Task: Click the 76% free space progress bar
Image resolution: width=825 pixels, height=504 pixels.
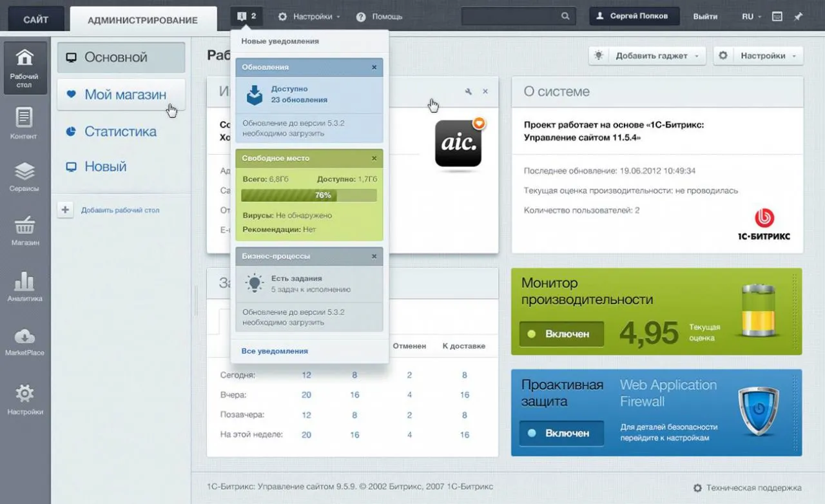Action: 309,195
